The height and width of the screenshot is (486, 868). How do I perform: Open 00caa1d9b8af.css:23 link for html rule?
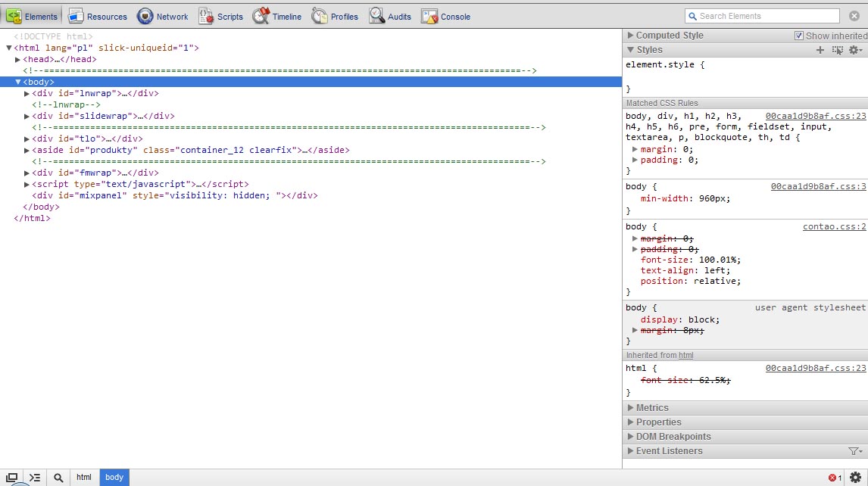816,368
